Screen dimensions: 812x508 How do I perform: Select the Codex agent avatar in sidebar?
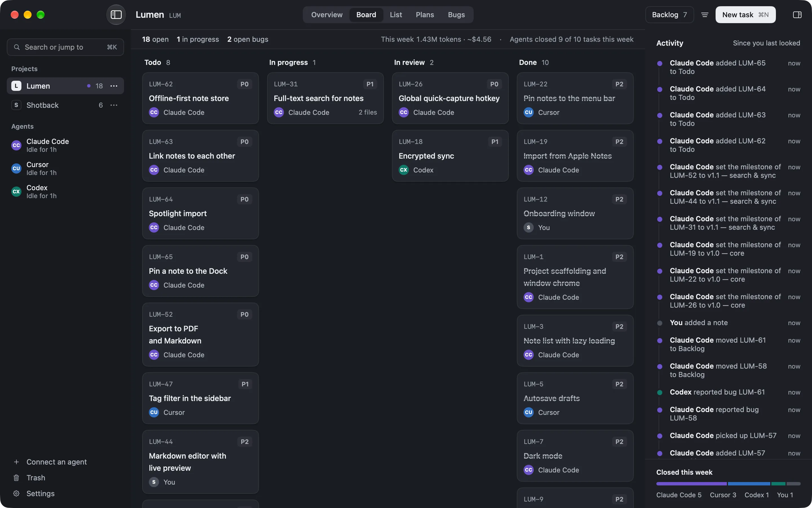tap(16, 192)
